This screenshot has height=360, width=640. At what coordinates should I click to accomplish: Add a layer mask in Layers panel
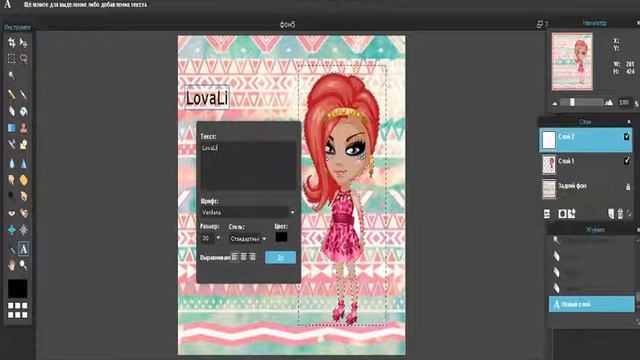click(562, 213)
